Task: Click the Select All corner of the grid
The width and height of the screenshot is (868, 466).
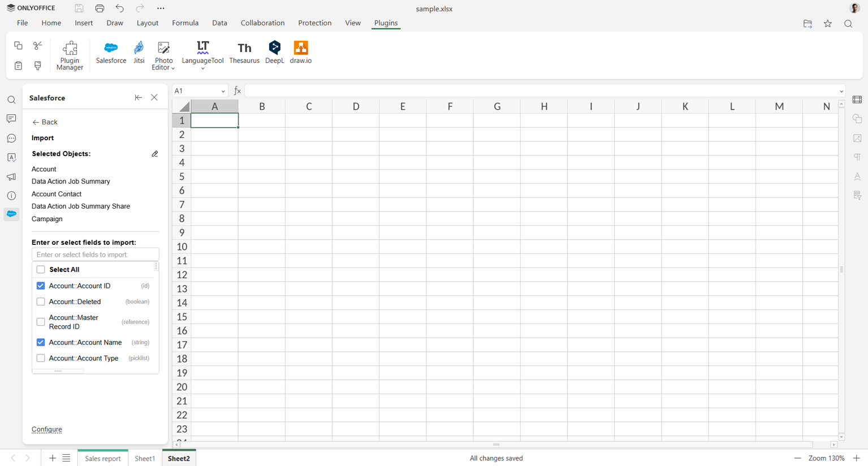Action: 182,106
